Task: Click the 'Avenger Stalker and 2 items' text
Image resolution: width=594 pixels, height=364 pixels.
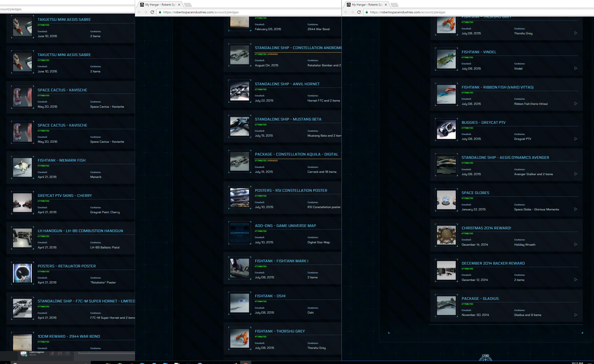Action: tap(533, 174)
